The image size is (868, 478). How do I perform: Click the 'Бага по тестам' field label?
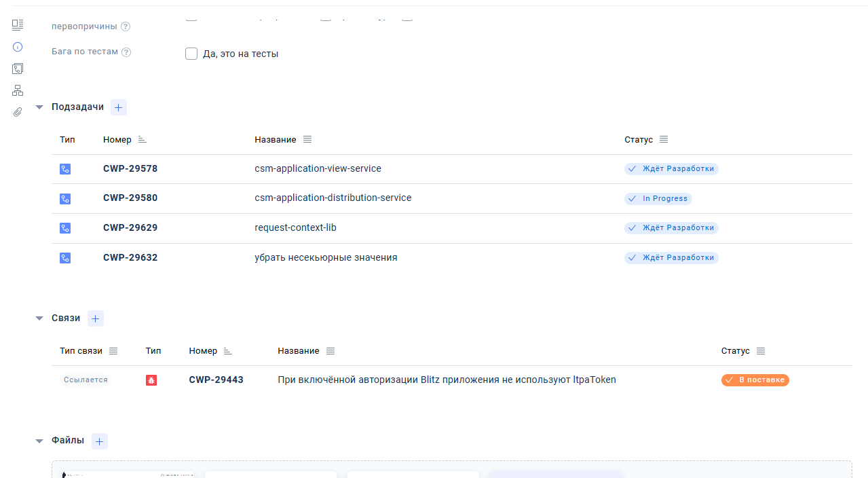(85, 52)
